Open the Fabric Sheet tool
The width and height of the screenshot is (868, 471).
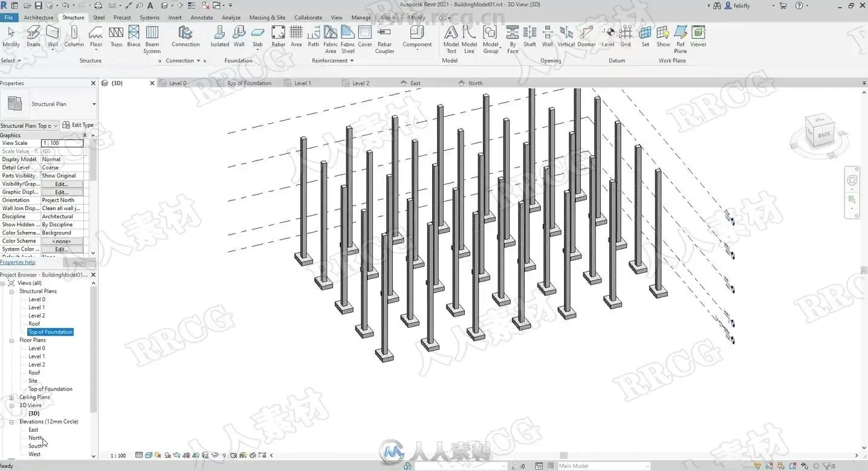pyautogui.click(x=348, y=39)
